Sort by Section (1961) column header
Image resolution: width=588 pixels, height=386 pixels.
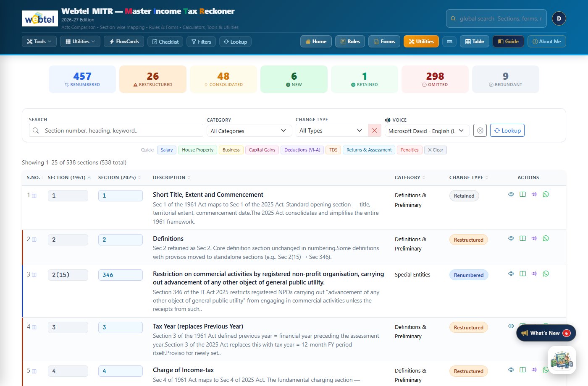(69, 177)
